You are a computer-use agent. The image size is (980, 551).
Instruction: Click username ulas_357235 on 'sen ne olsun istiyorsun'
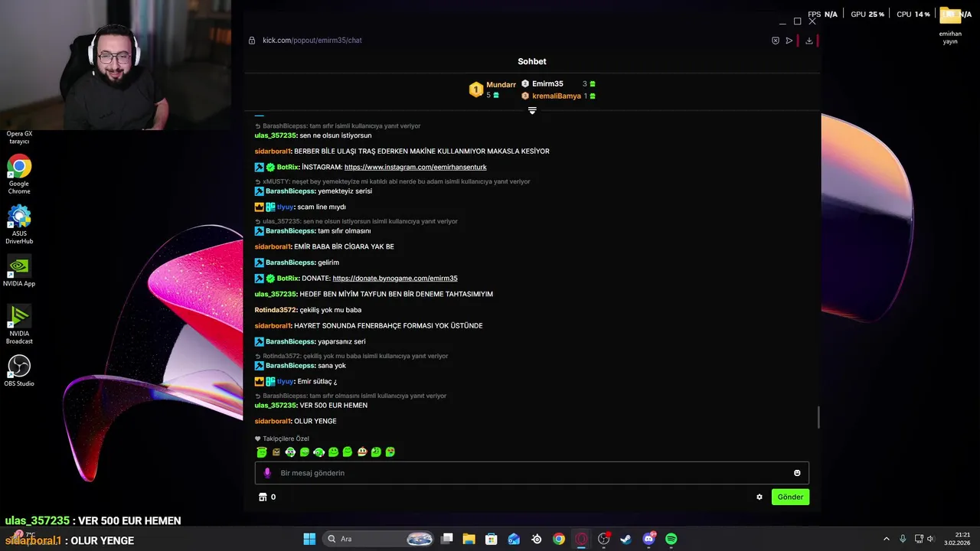click(x=276, y=135)
